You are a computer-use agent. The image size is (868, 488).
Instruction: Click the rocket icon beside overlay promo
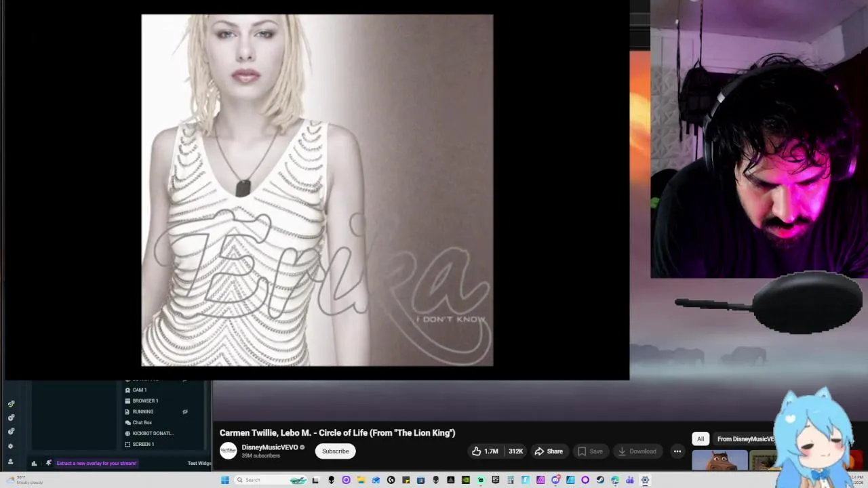[49, 463]
